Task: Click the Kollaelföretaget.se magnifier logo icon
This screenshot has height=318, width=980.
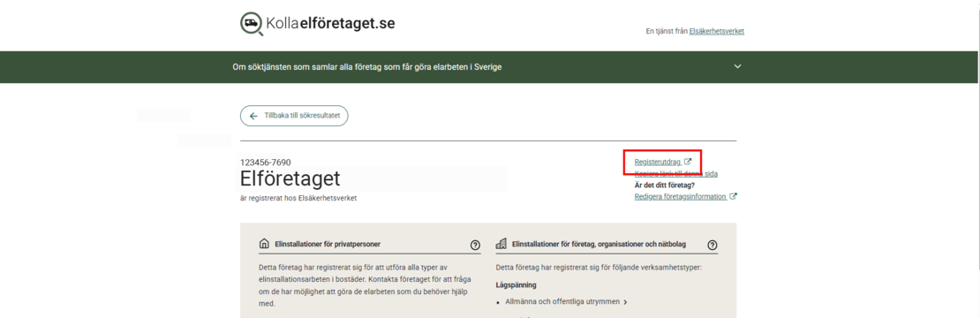Action: 252,24
